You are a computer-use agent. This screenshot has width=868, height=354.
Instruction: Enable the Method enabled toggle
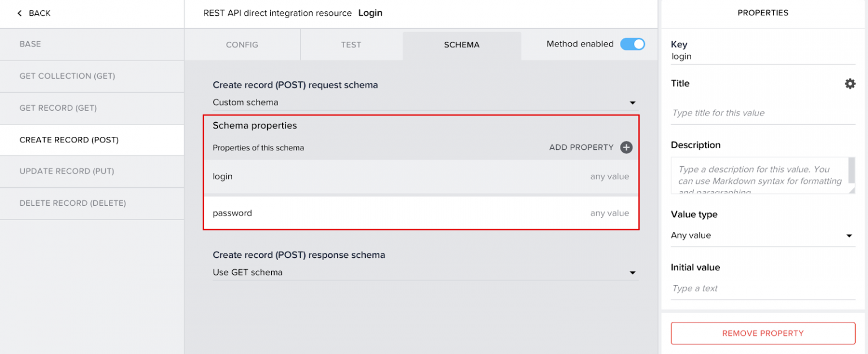[632, 44]
